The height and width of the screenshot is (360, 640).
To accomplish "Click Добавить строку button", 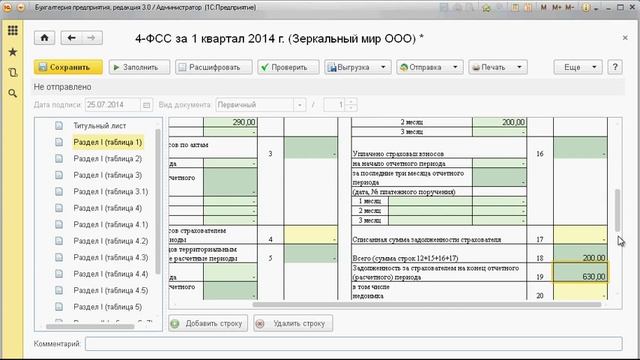I will (208, 323).
